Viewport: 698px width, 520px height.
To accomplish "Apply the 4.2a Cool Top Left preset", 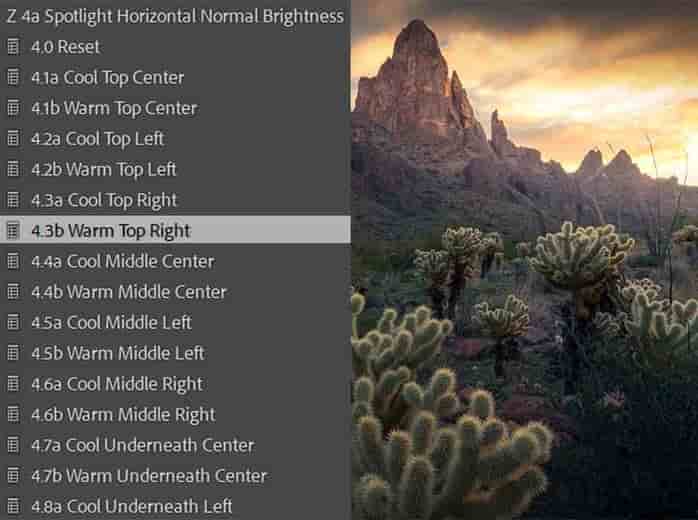I will tap(175, 139).
